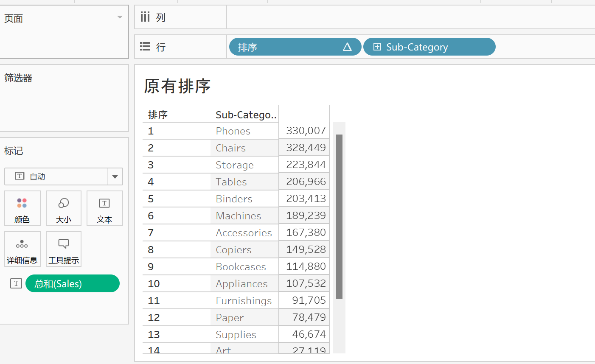
Task: Click the sales value 203,413
Action: pyautogui.click(x=306, y=199)
